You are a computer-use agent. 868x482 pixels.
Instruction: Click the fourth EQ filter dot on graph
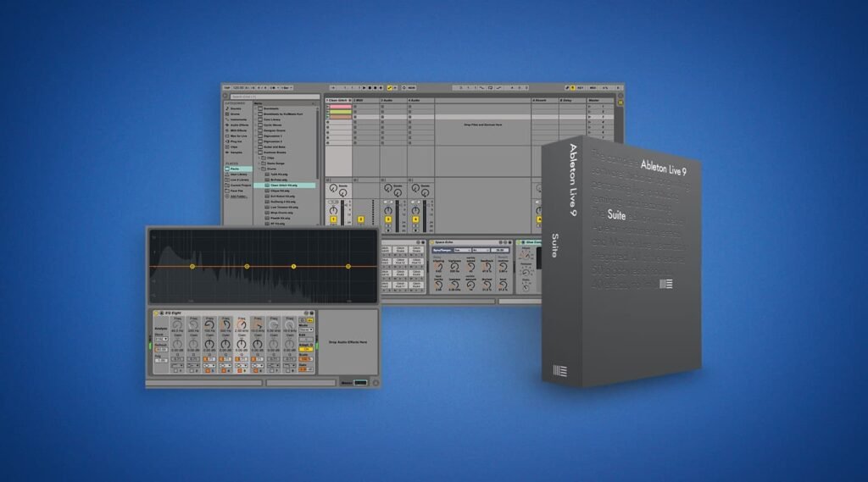coord(348,267)
